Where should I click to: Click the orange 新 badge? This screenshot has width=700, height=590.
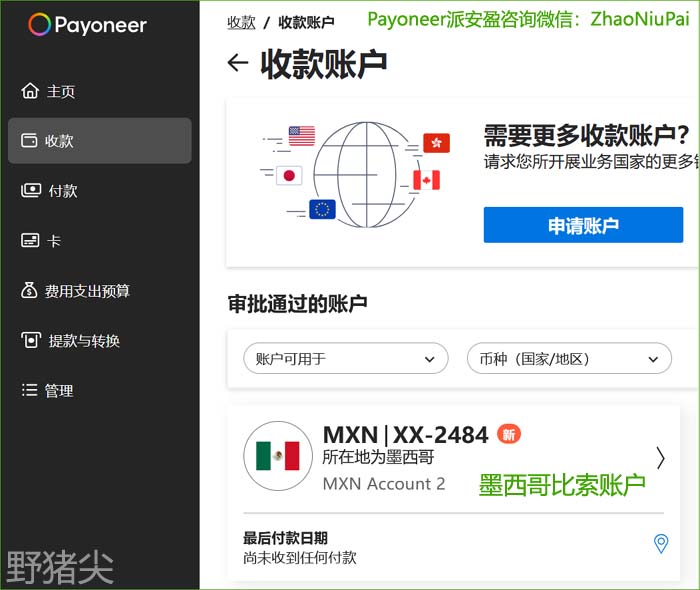(509, 434)
